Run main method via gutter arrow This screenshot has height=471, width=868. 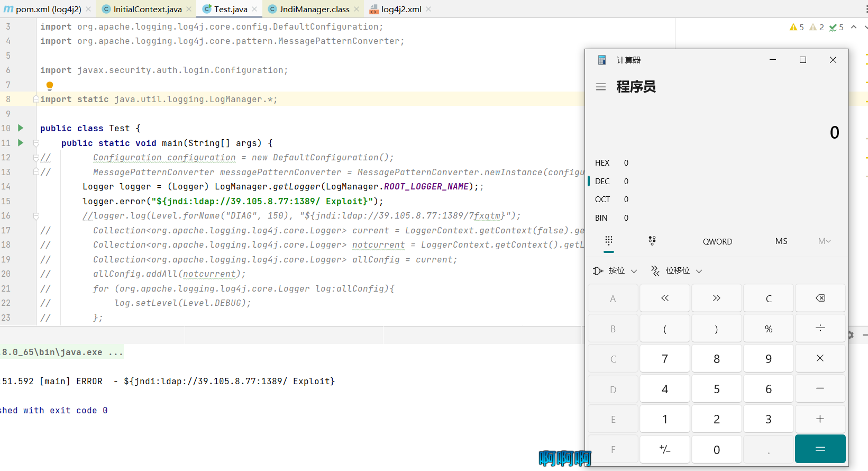click(21, 143)
